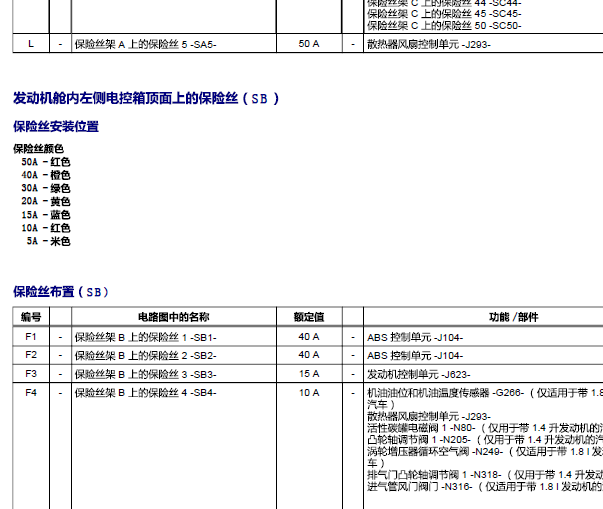Click the 40 A rating in row F2
The width and height of the screenshot is (603, 509).
click(x=309, y=355)
